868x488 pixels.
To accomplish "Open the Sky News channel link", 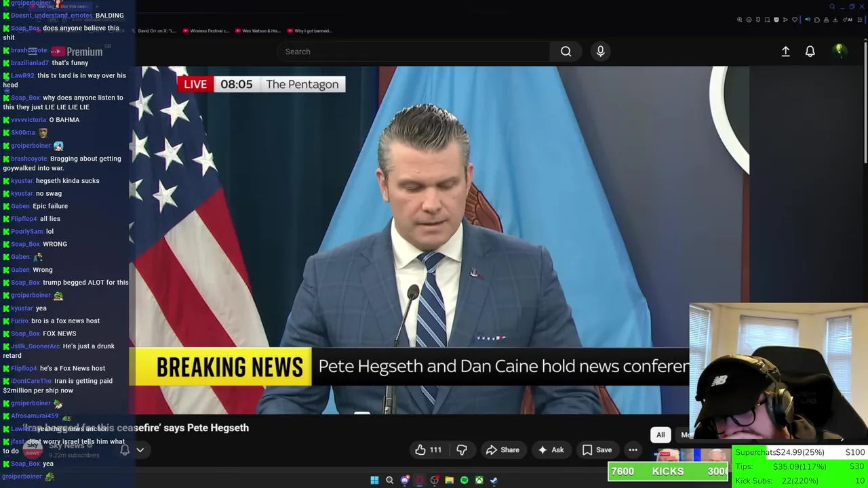I will pos(66,445).
